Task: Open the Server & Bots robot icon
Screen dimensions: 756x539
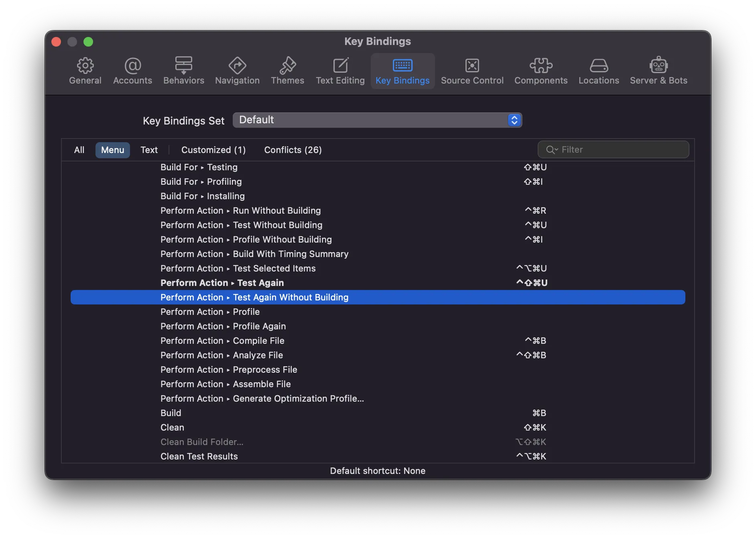Action: click(x=658, y=65)
